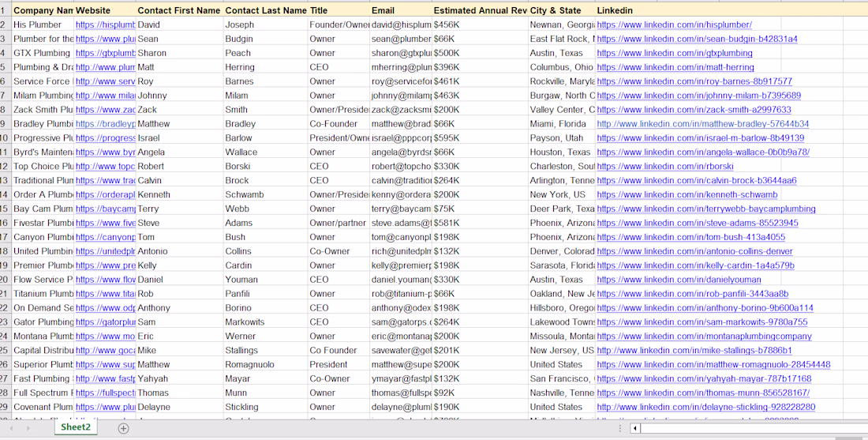Select last name cell Romagnuolo
868x440 pixels.
[x=266, y=365]
